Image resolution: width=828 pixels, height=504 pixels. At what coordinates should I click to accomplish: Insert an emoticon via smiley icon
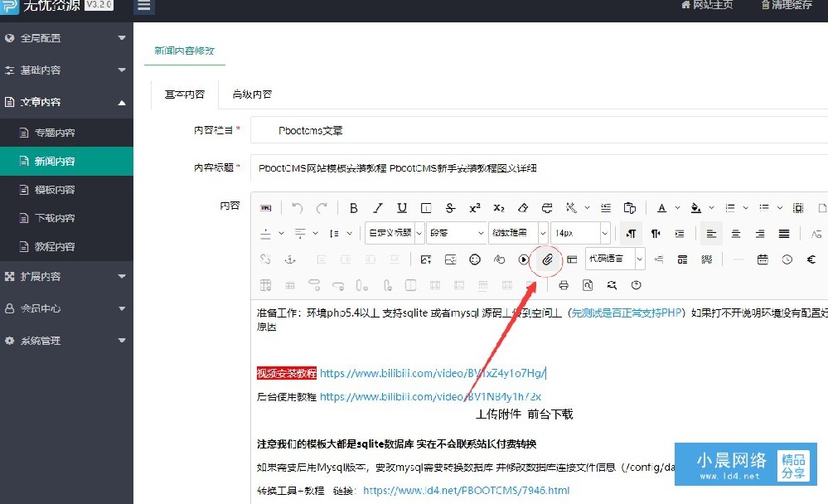(475, 259)
